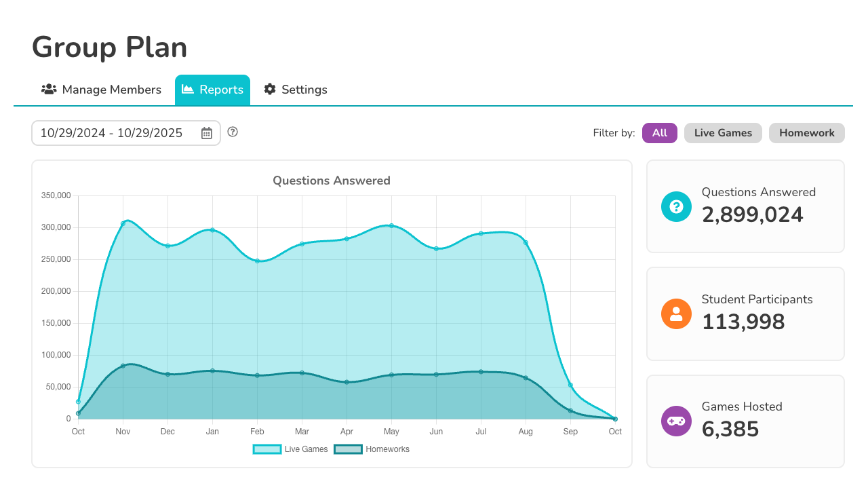Toggle Live Games legend swatch
This screenshot has height=492, width=868.
pyautogui.click(x=267, y=449)
